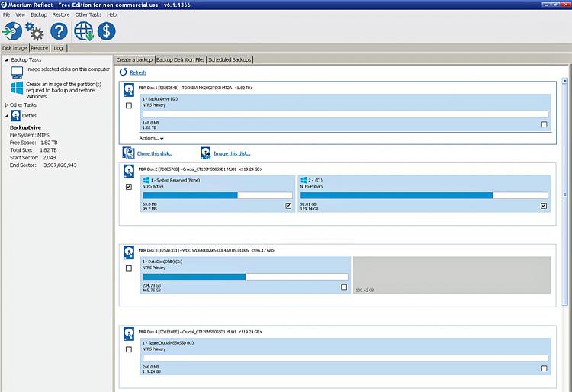Uncheck the whole-disk checkbox for MBR Disk 2
The height and width of the screenshot is (392, 572).
[129, 187]
